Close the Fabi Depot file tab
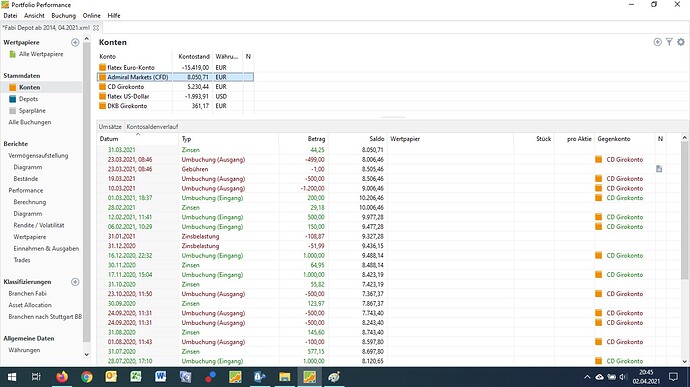Viewport: 690px width, 387px height. tap(96, 27)
